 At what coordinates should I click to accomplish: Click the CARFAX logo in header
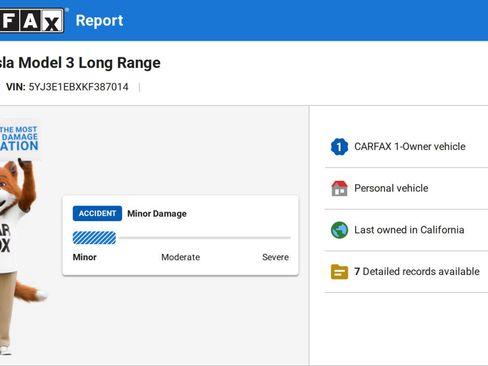32,21
